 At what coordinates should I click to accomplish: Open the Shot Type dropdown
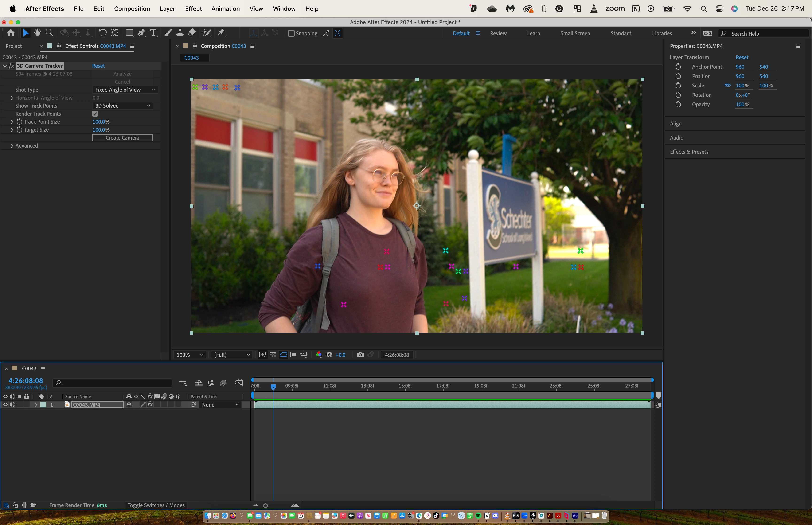coord(125,90)
